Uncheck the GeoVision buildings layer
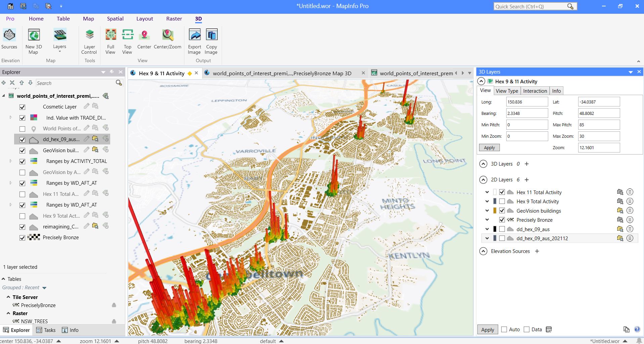 point(502,211)
